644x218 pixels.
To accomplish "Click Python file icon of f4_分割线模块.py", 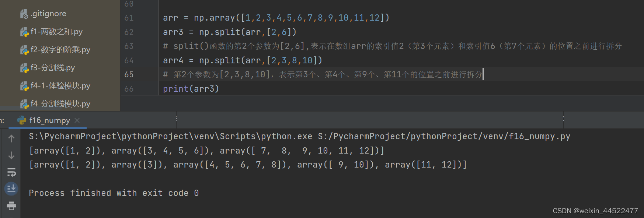I will click(24, 104).
